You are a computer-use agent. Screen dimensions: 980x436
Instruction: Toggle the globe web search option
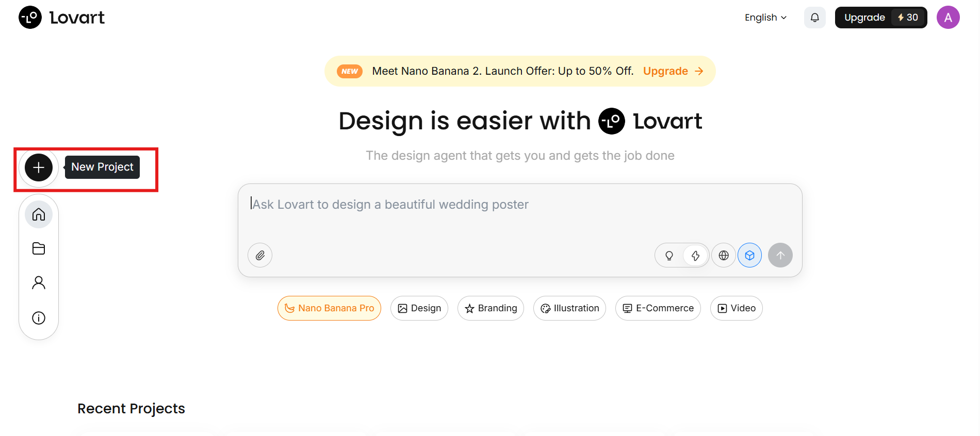coord(724,255)
